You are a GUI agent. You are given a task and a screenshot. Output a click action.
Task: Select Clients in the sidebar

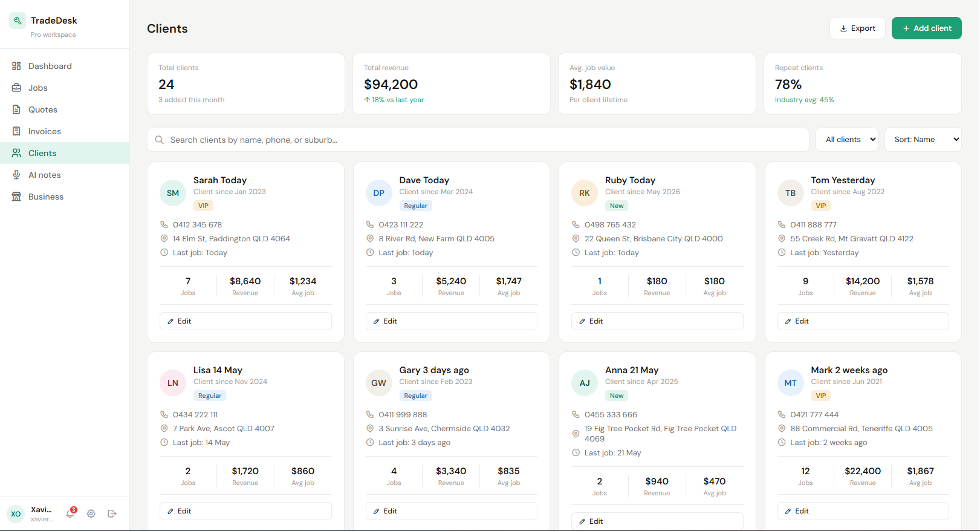click(65, 153)
